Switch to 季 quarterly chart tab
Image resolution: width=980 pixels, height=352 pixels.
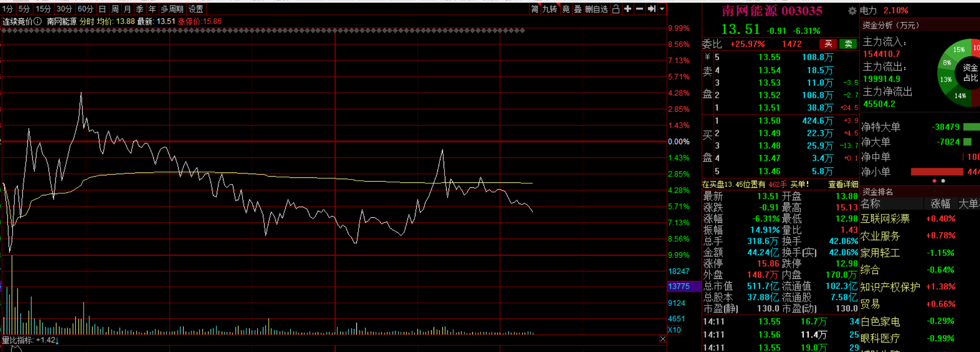click(140, 9)
